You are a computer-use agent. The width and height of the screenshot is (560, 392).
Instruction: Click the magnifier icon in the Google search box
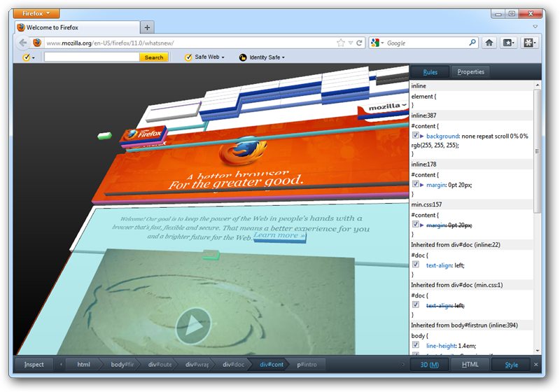pos(472,43)
